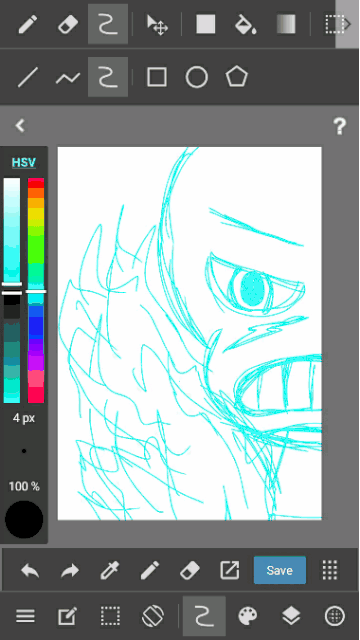Viewport: 360px width, 640px height.
Task: Select the pencil brush tool in top toolbar
Action: [27, 24]
